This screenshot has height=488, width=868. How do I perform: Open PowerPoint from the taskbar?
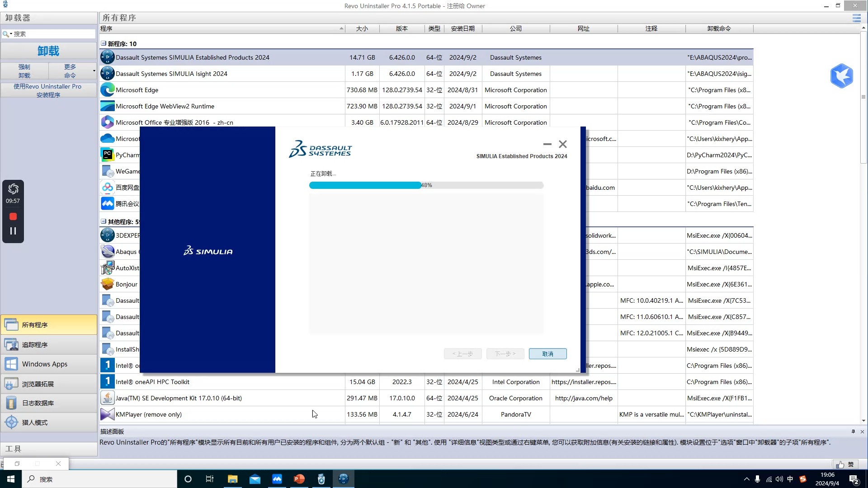(299, 479)
